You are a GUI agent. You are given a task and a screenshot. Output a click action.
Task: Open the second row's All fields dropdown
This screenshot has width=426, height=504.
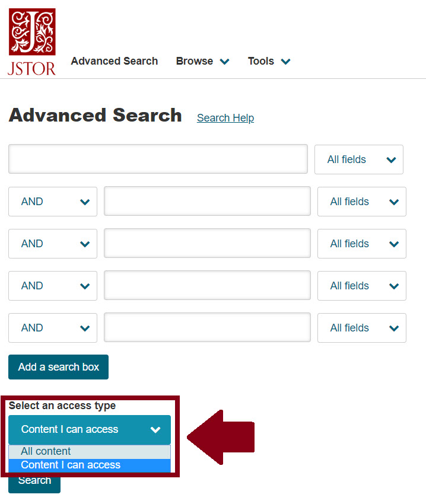362,202
